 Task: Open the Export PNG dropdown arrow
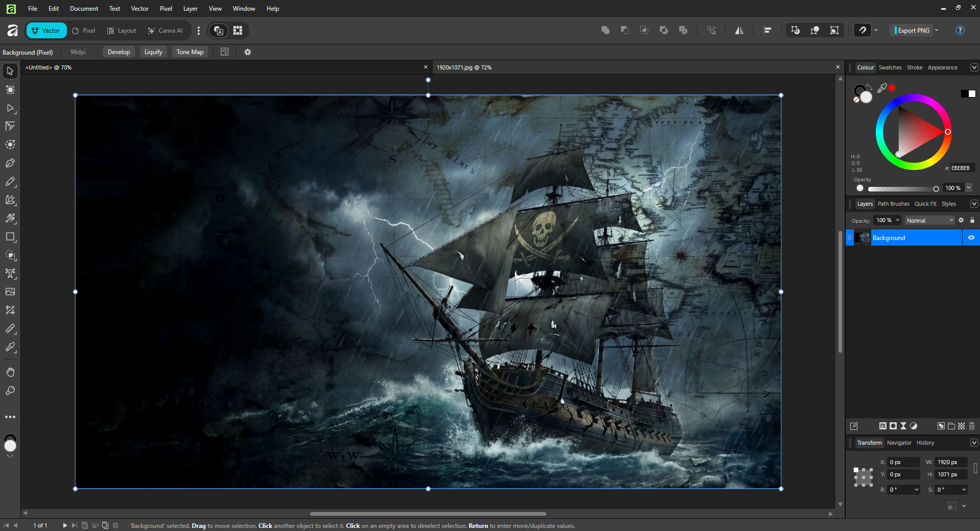point(937,31)
